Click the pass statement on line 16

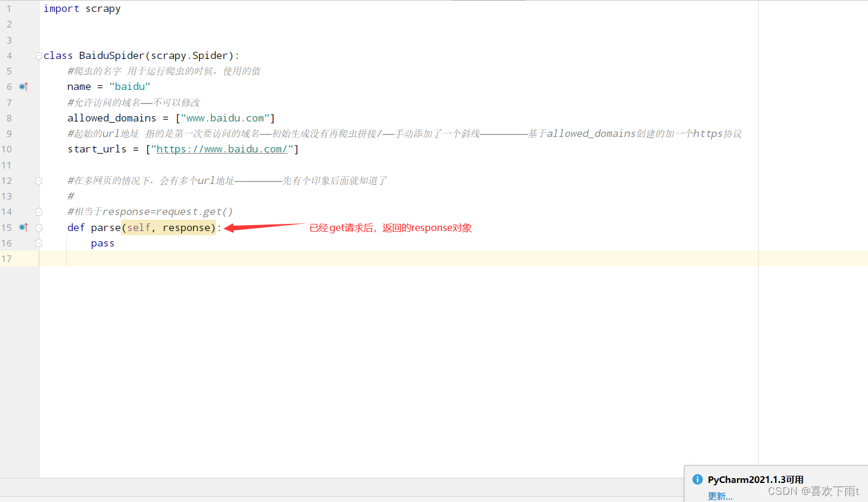103,243
